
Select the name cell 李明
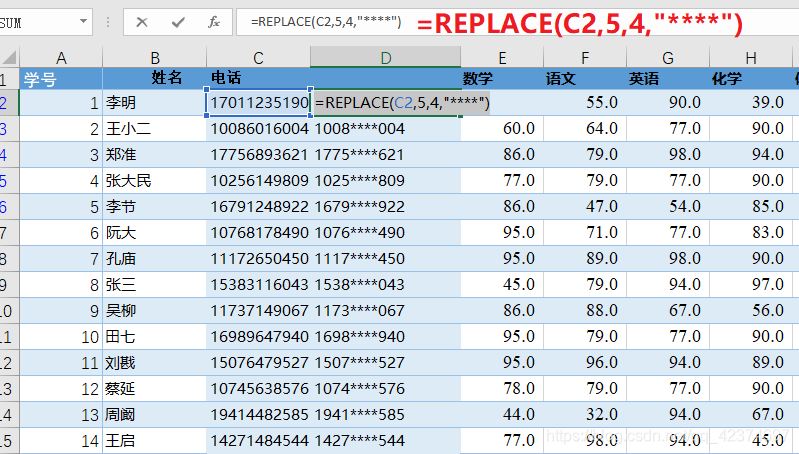tap(155, 103)
